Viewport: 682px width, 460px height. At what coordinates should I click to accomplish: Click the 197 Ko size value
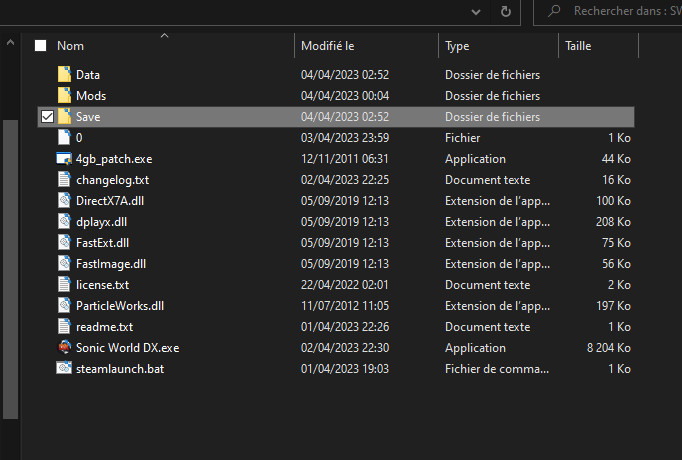pos(613,306)
